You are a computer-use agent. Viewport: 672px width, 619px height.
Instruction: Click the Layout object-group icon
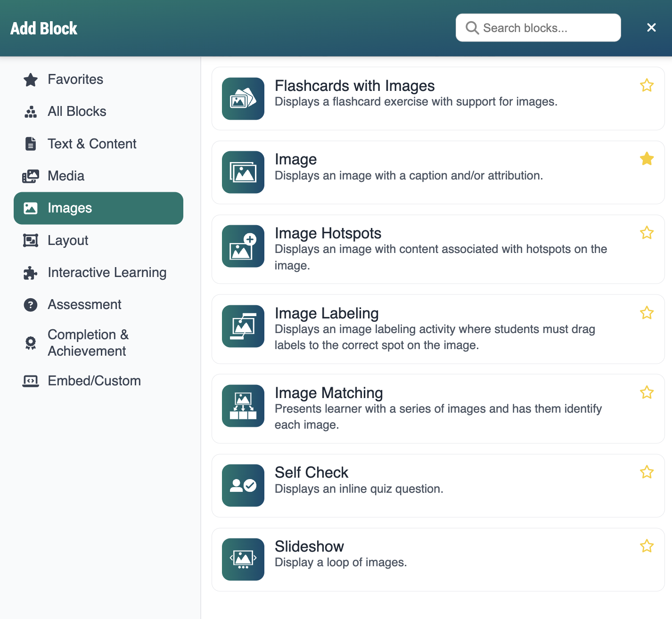coord(31,241)
